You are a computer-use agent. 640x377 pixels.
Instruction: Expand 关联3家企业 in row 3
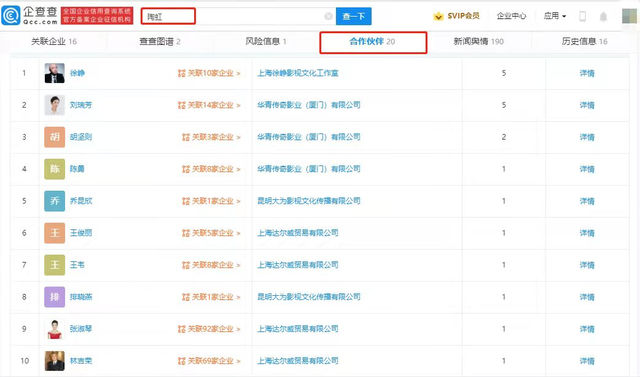tap(211, 137)
